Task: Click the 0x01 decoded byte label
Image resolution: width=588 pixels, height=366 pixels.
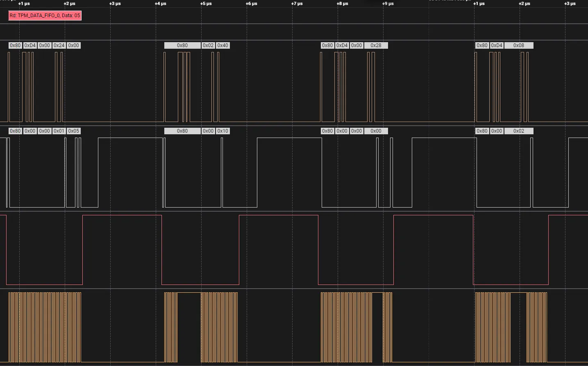Action: 59,131
